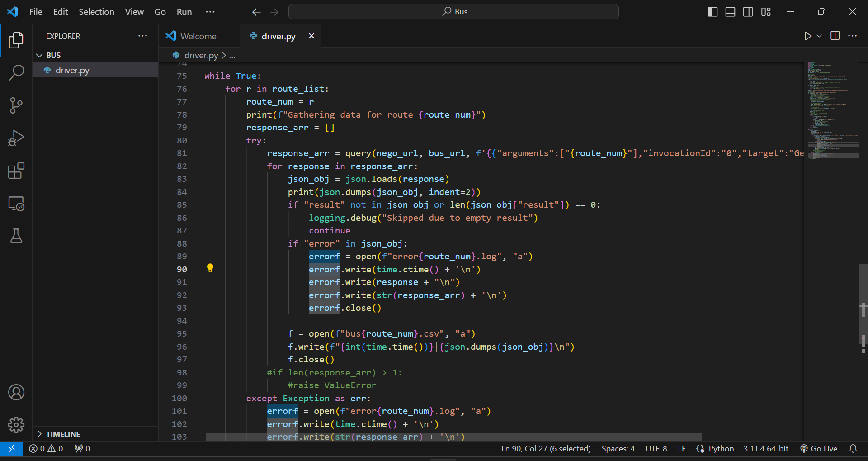
Task: Click the horizontal editor scrollbar
Action: (x=454, y=437)
